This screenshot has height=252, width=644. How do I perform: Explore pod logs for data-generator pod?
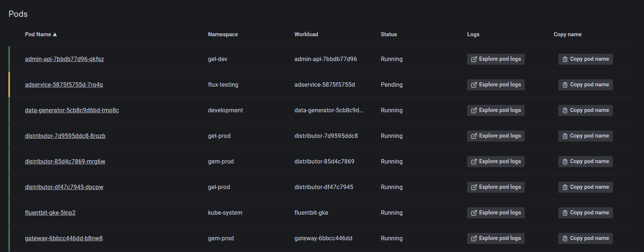[x=496, y=110]
